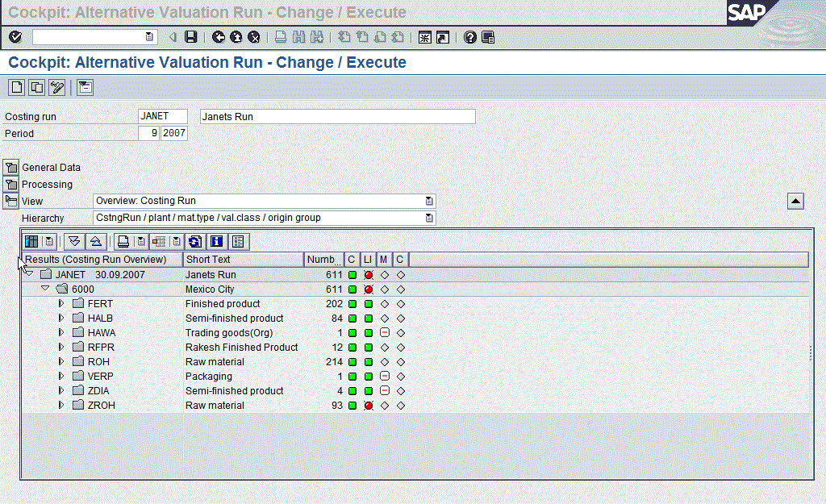The width and height of the screenshot is (826, 504).
Task: Click the Short Text column header
Action: coord(242,260)
